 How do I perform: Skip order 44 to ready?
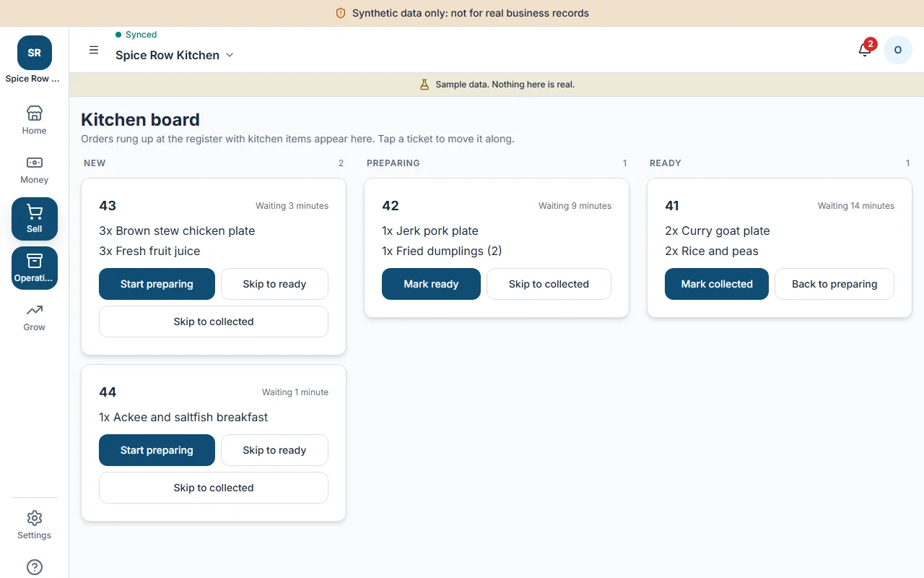274,450
